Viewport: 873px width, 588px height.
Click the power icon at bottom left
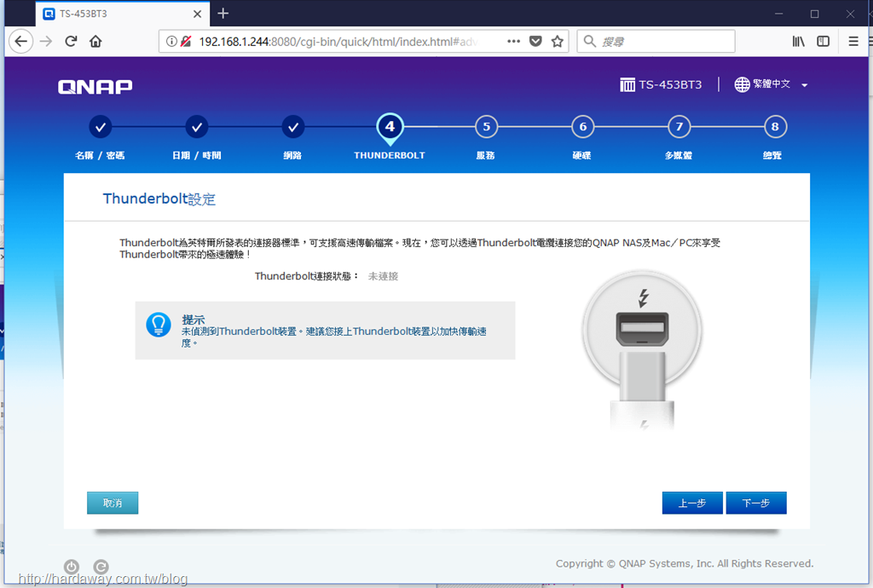(x=72, y=567)
